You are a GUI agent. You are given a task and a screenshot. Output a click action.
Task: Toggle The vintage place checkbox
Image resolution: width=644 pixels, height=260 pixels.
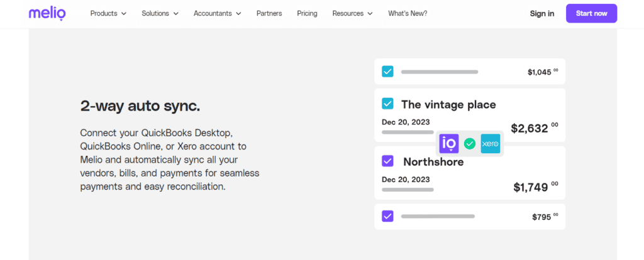(x=387, y=104)
